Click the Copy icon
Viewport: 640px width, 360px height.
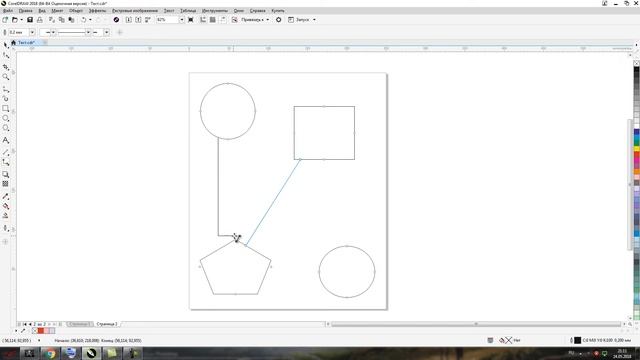(62, 20)
